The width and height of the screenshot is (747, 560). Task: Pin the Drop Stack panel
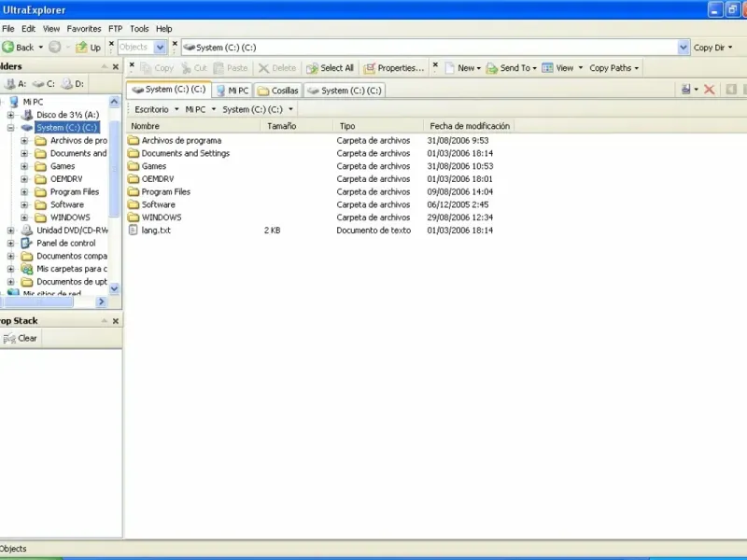105,321
